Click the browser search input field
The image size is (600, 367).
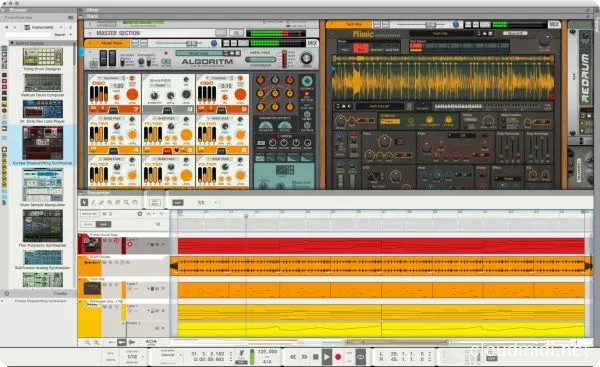coord(28,34)
